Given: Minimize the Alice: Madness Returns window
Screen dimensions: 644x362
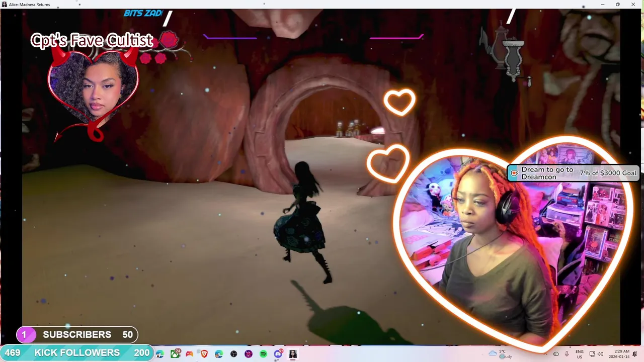Looking at the screenshot, I should 603,5.
